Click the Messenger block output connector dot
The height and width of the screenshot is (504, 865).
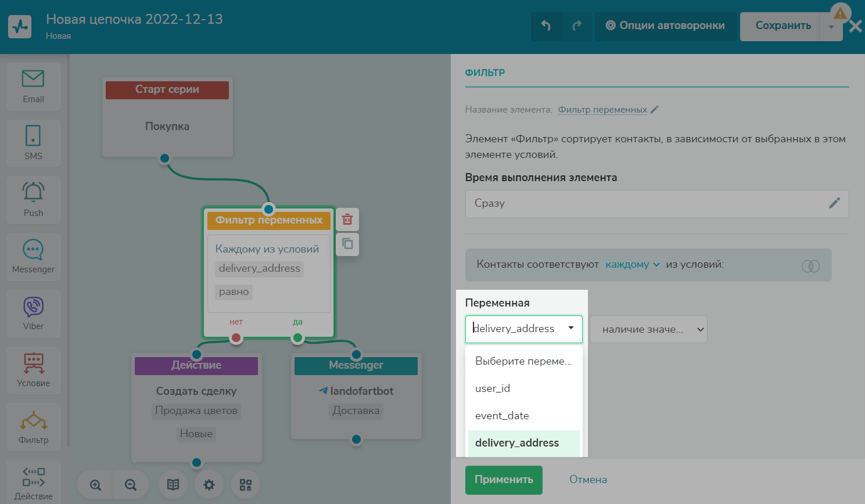tap(356, 440)
